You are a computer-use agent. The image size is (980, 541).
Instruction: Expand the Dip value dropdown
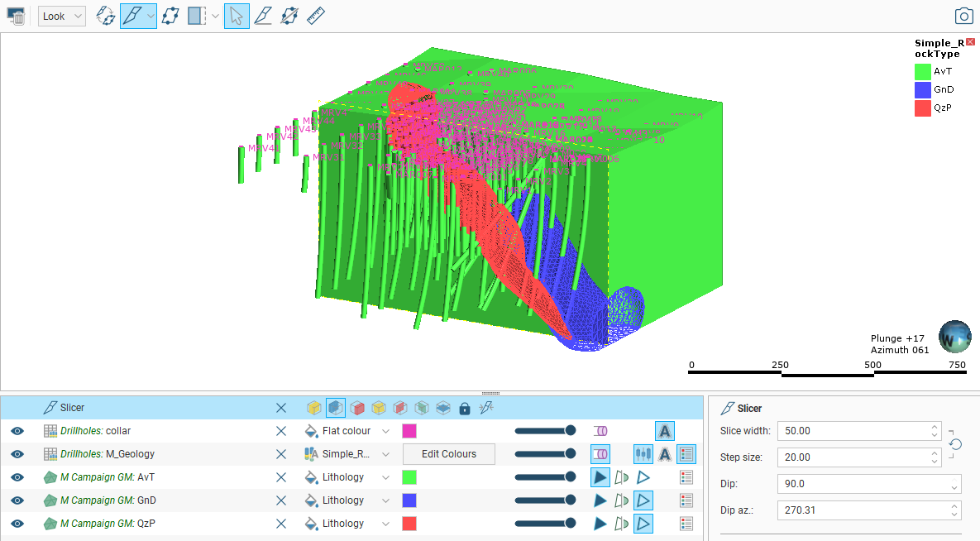point(954,486)
